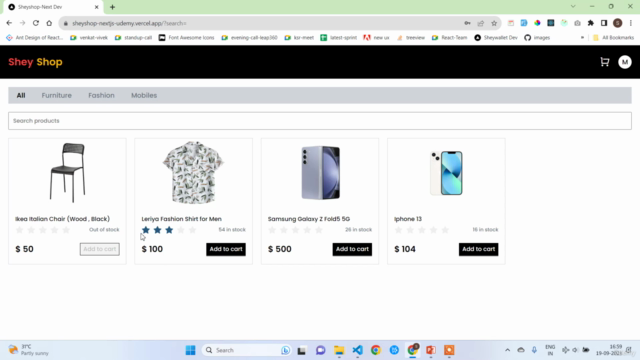
Task: Reload the page with refresh icon
Action: click(36, 23)
